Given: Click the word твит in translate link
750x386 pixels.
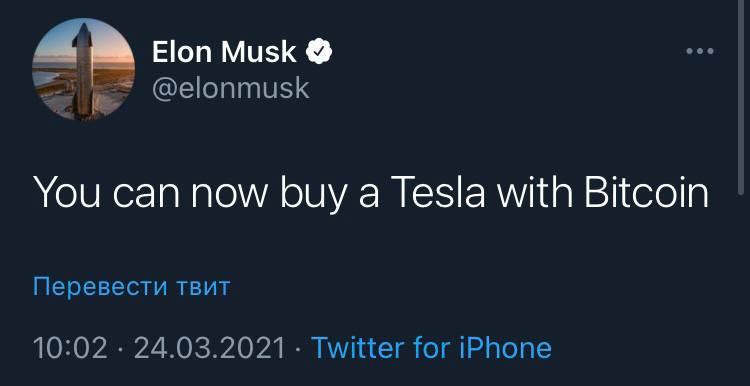Looking at the screenshot, I should coord(203,287).
